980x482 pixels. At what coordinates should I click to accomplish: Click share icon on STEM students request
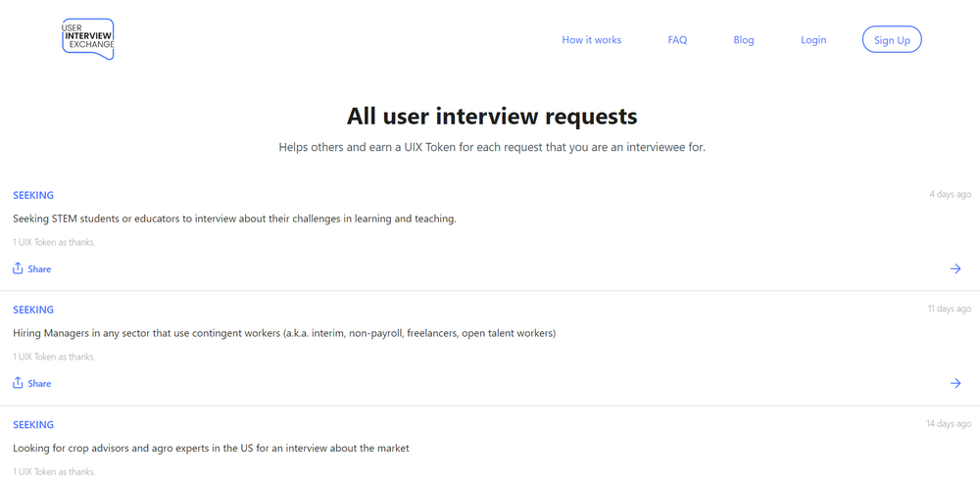click(18, 268)
